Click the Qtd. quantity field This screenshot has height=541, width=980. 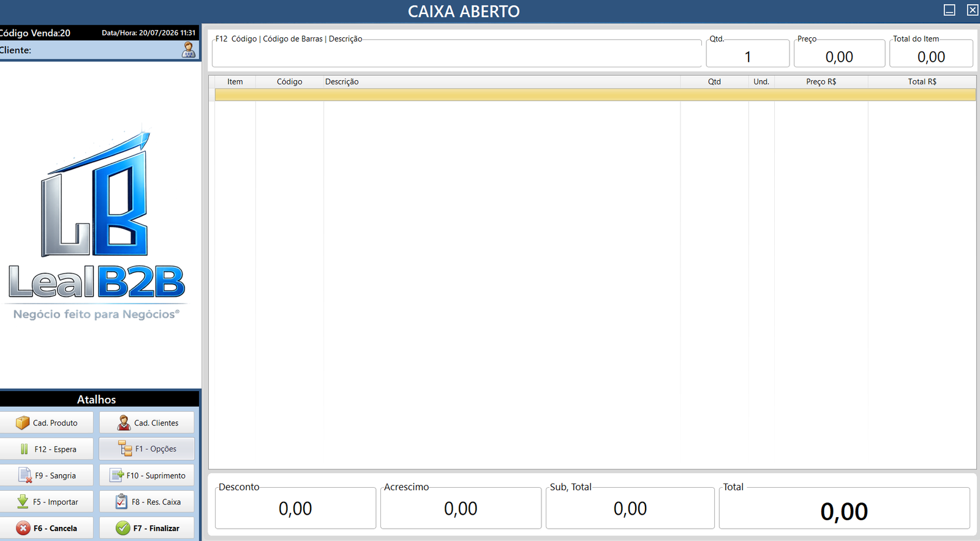pyautogui.click(x=748, y=55)
